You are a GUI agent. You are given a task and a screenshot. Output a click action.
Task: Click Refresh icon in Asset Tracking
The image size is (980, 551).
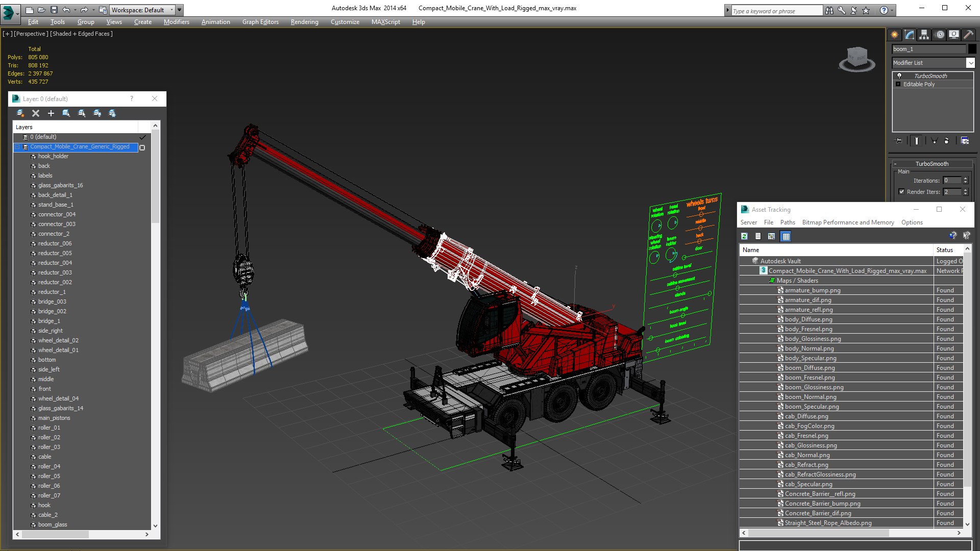[744, 236]
